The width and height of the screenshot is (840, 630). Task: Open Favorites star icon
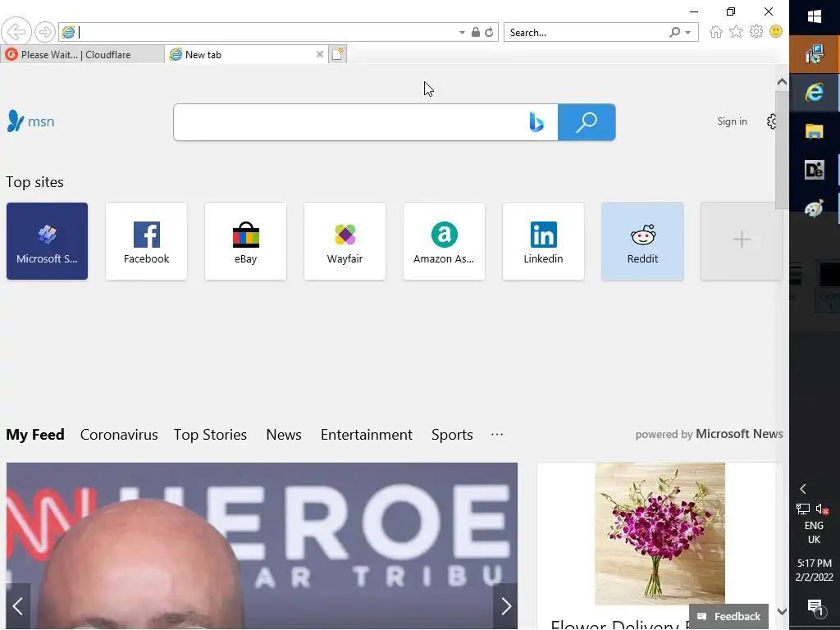click(736, 32)
